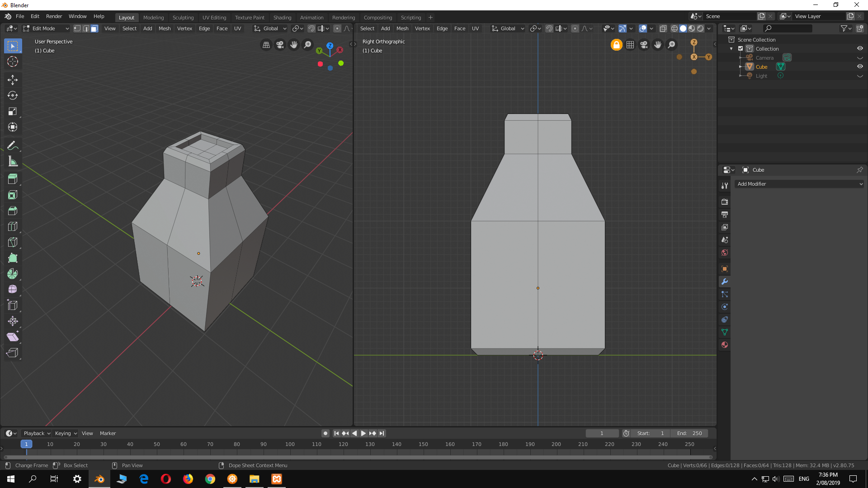Open the Mesh menu in left viewport

pos(165,28)
